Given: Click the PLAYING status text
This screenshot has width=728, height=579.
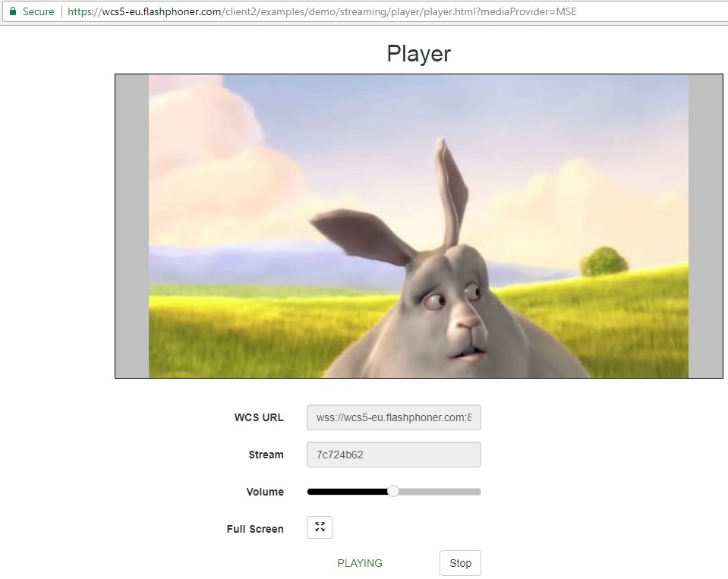Looking at the screenshot, I should tap(360, 563).
